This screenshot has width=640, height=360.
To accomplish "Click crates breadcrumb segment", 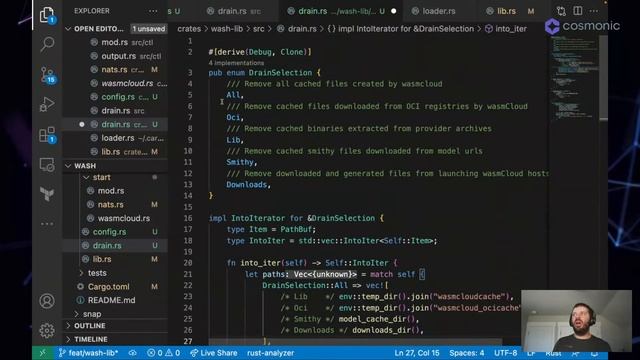I will tap(189, 29).
